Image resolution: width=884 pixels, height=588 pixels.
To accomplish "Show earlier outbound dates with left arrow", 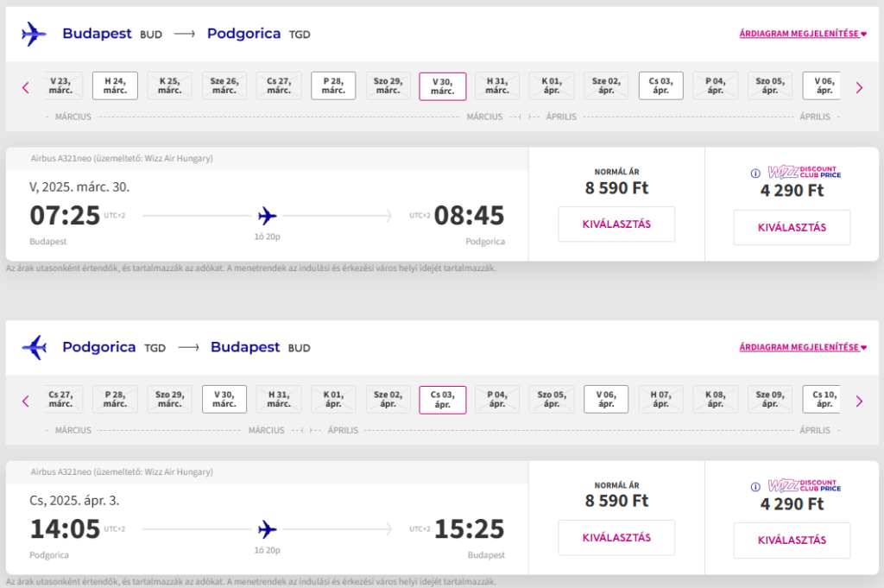I will point(25,87).
